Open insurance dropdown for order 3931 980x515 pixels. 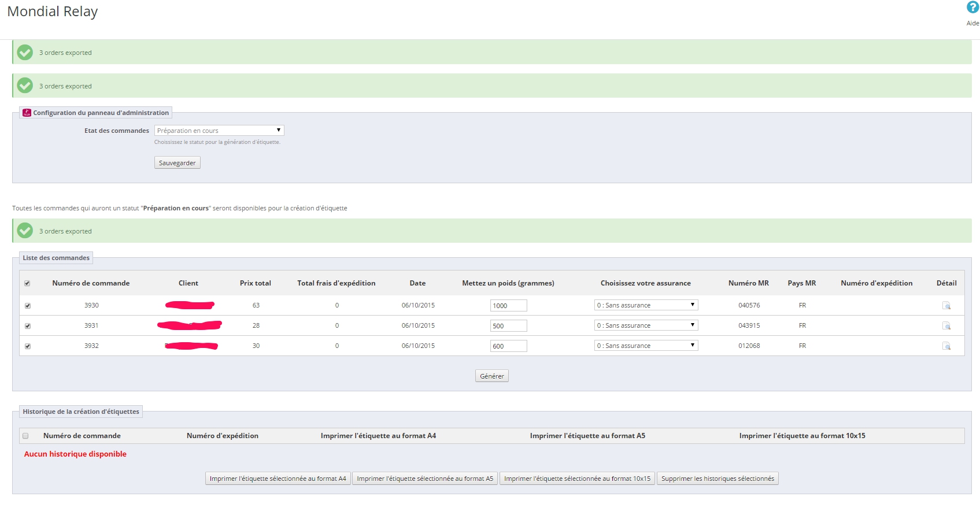[x=646, y=325]
